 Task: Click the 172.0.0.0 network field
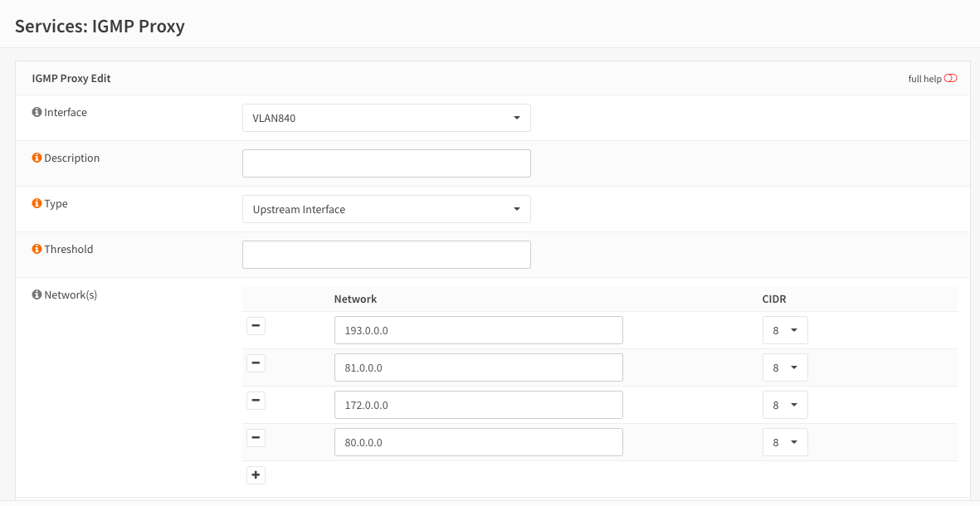click(x=478, y=405)
